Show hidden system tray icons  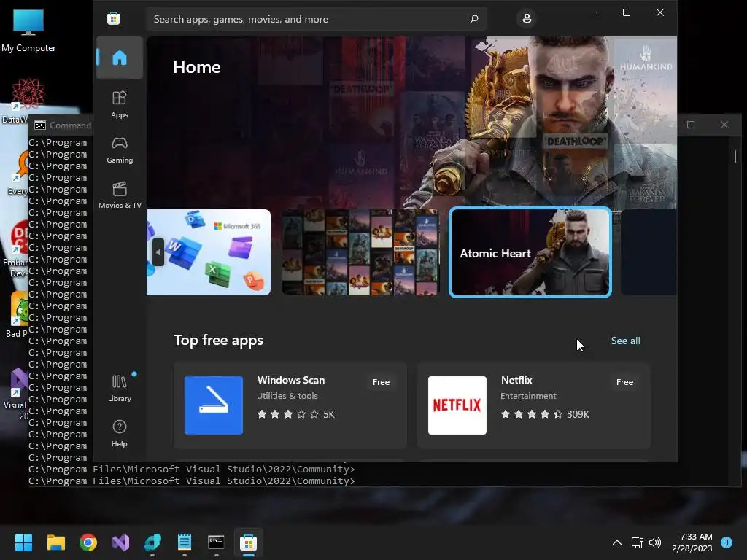coord(617,542)
